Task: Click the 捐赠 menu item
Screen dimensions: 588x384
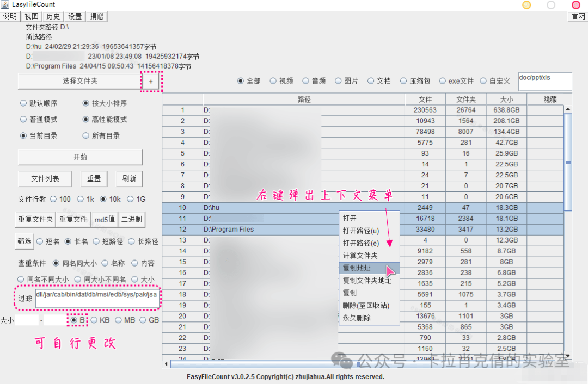Action: pyautogui.click(x=96, y=16)
